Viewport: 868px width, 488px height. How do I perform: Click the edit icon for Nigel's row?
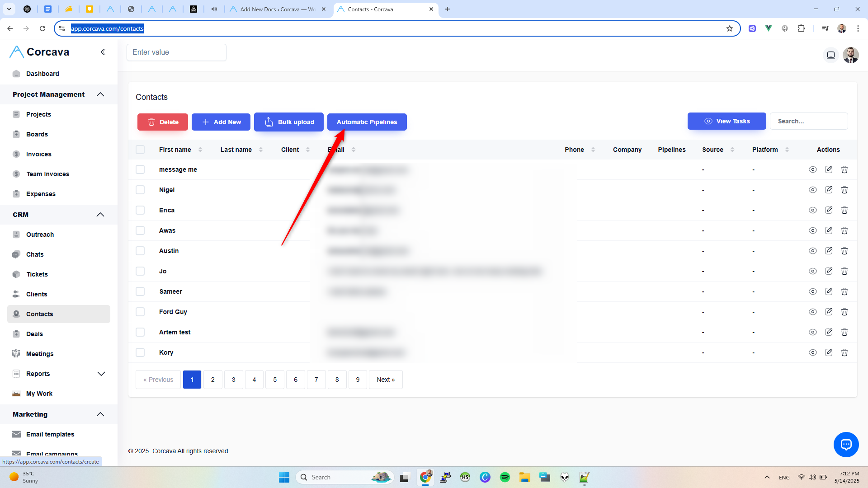tap(829, 190)
